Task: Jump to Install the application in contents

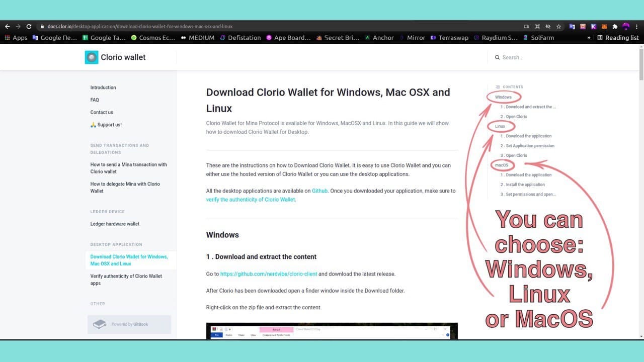Action: (x=522, y=185)
